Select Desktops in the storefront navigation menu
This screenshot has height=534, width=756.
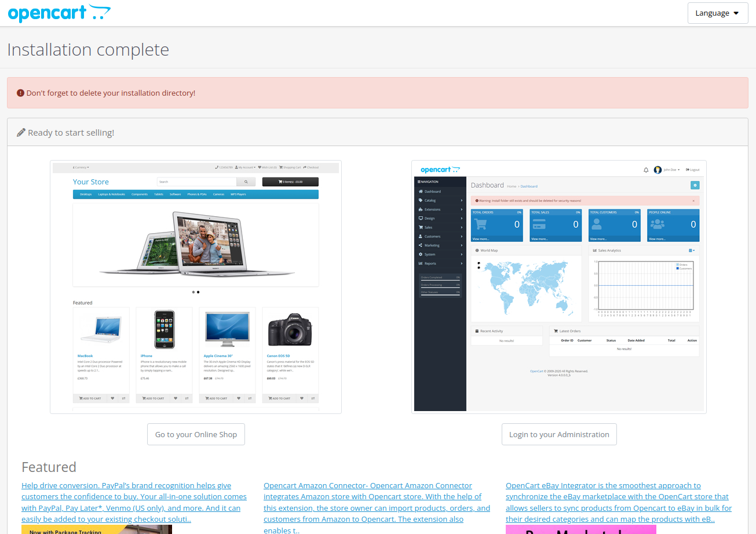(x=85, y=194)
